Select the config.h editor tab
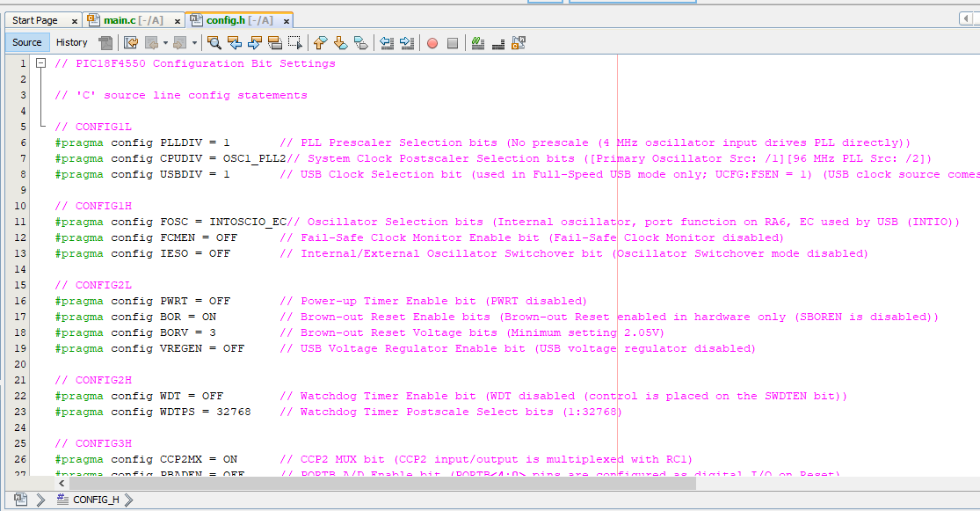The image size is (980, 511). [239, 20]
